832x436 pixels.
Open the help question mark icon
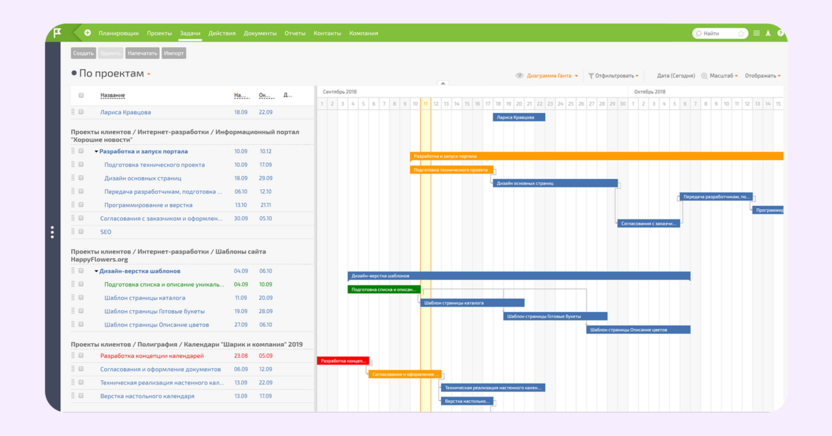[780, 33]
